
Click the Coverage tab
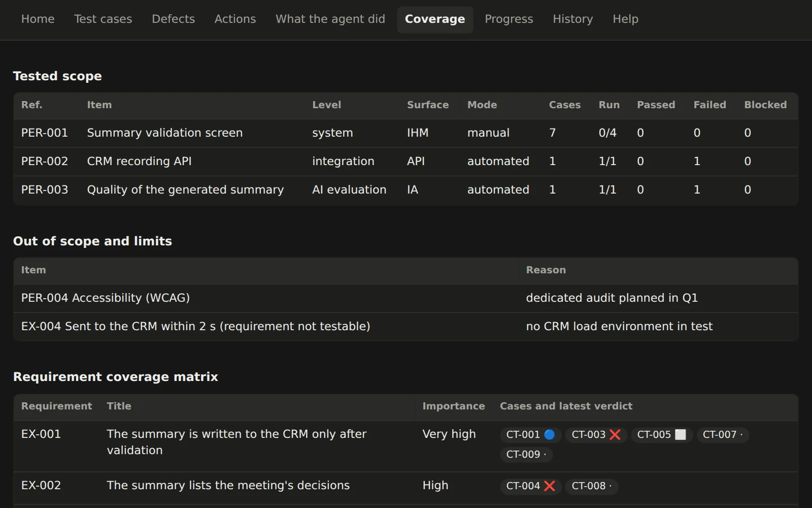point(435,19)
